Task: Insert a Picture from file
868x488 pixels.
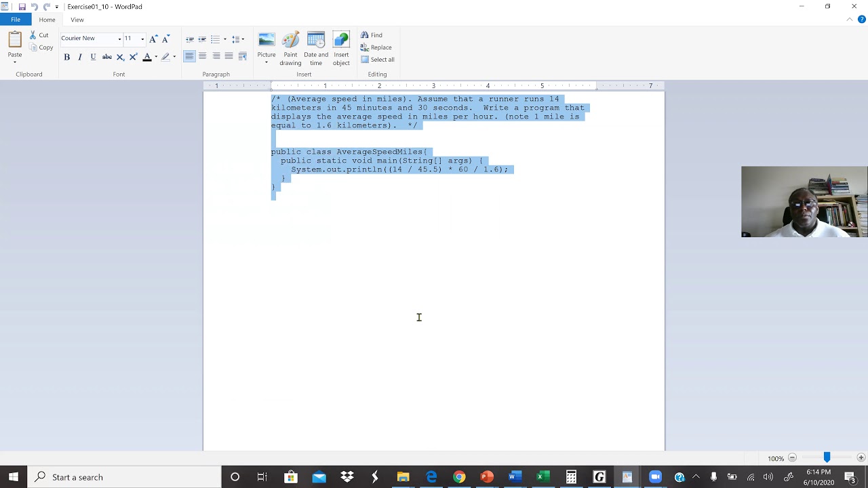Action: click(267, 44)
